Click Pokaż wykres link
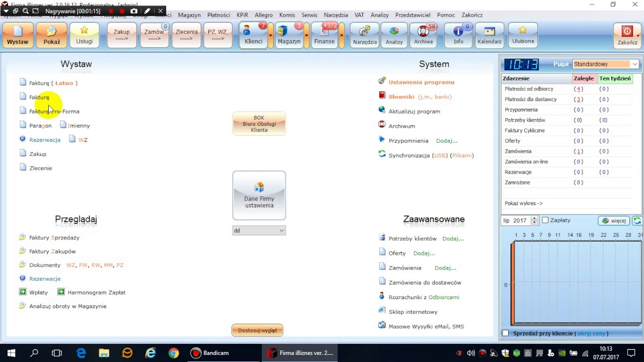This screenshot has width=644, height=362. coord(524,203)
